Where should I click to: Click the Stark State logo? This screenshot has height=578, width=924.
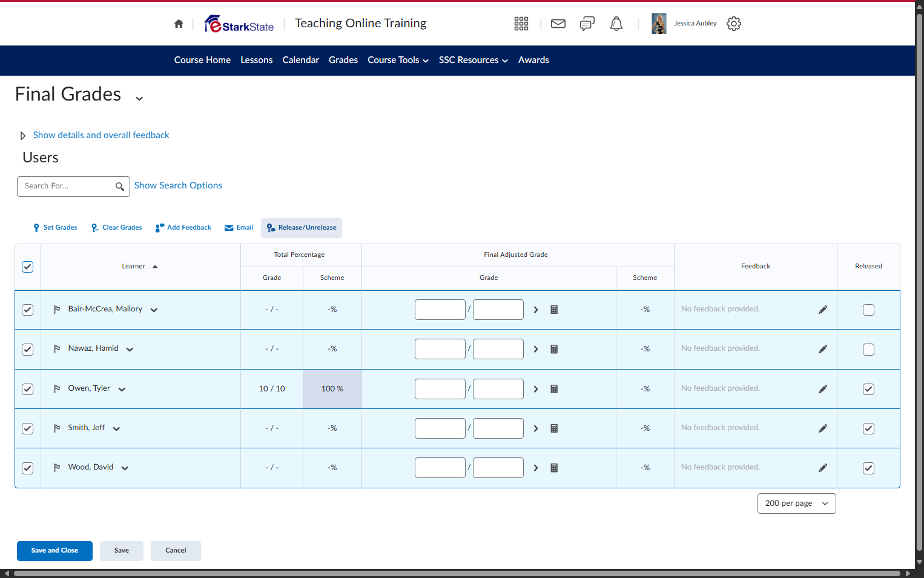[239, 24]
